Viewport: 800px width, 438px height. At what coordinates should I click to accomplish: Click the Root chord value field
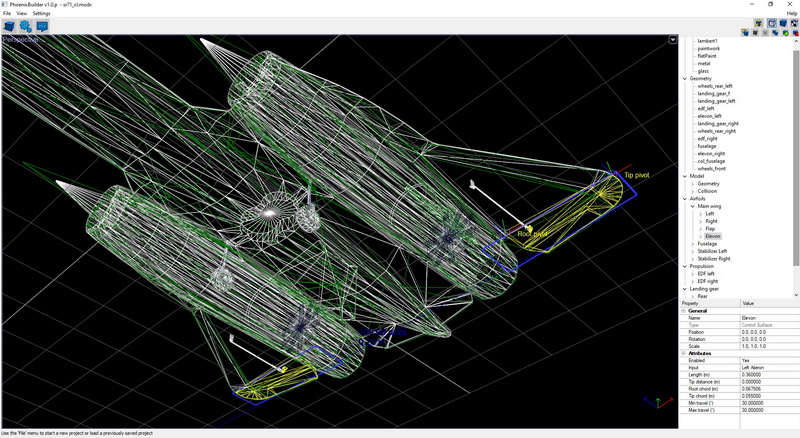(769, 389)
